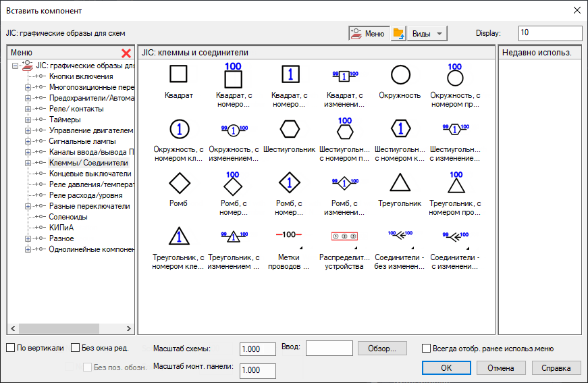Click the Обзор... browse button
The width and height of the screenshot is (588, 383).
tap(382, 349)
